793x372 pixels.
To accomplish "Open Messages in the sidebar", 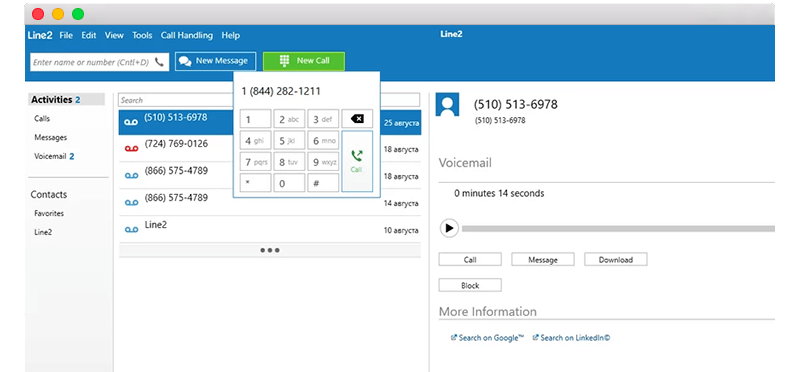I will tap(51, 137).
